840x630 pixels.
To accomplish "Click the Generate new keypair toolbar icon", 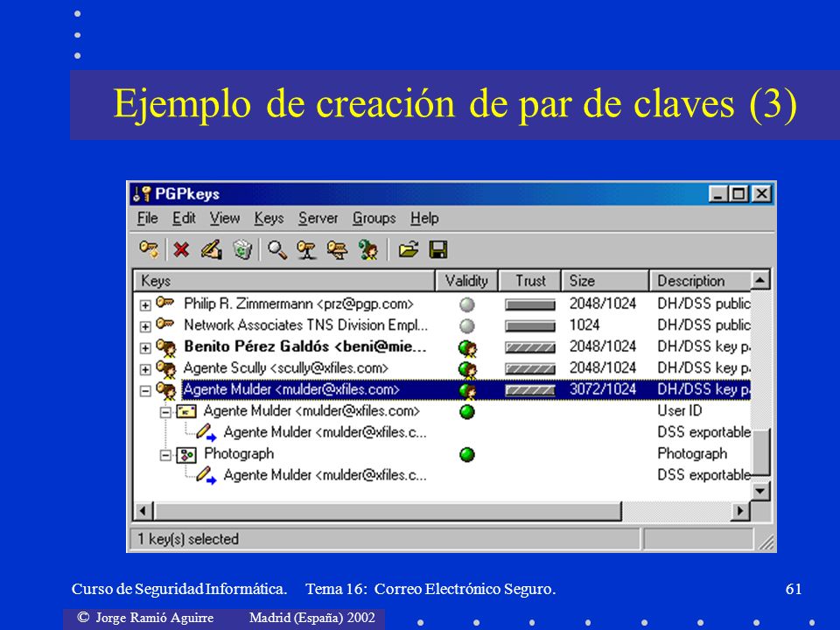I will (x=149, y=249).
